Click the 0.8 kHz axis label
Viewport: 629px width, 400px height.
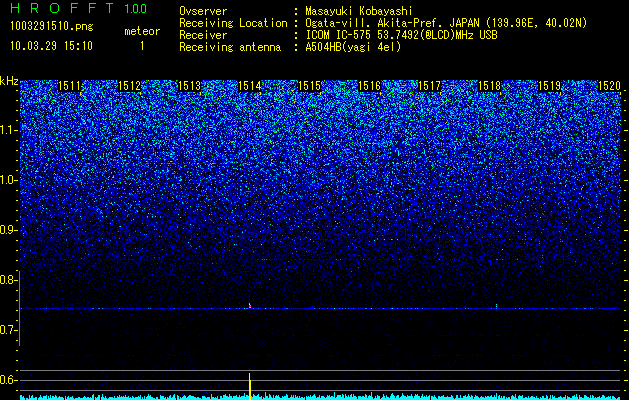pyautogui.click(x=8, y=280)
